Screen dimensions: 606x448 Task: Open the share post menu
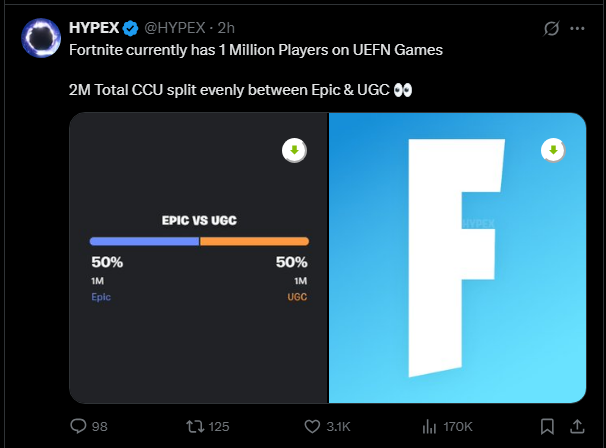click(577, 427)
